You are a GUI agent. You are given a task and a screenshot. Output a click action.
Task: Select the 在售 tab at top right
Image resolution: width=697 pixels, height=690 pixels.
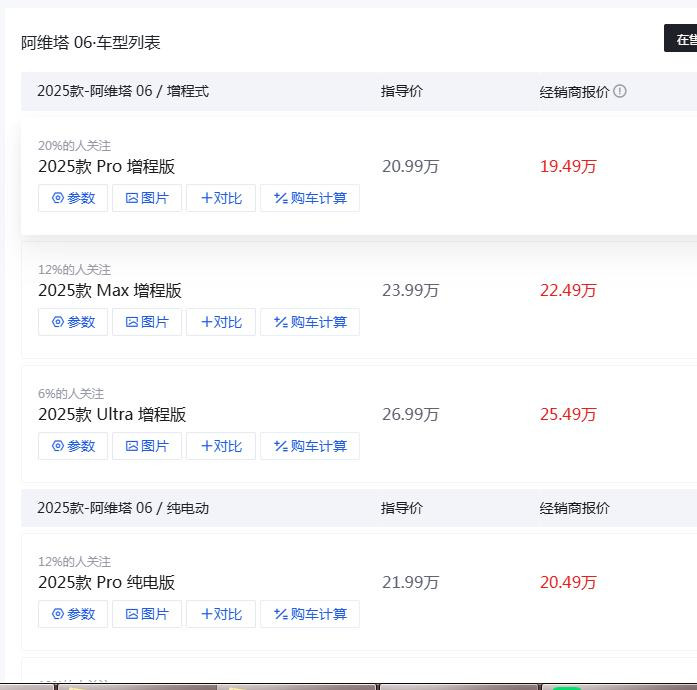684,40
